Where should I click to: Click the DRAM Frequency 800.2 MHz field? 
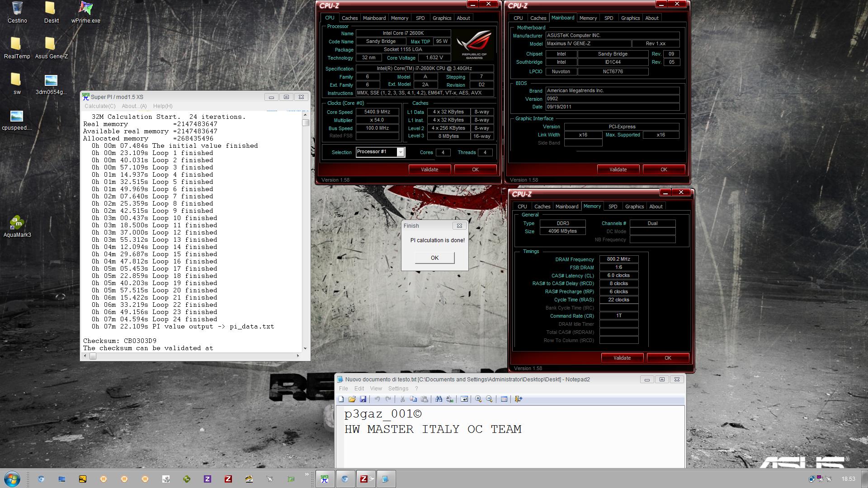coord(619,259)
